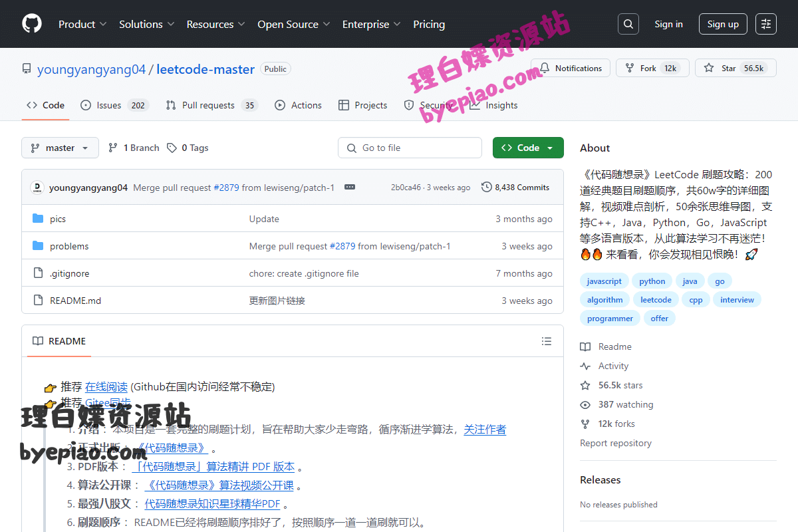Image resolution: width=798 pixels, height=532 pixels.
Task: Click the header search magnifier button
Action: [628, 24]
